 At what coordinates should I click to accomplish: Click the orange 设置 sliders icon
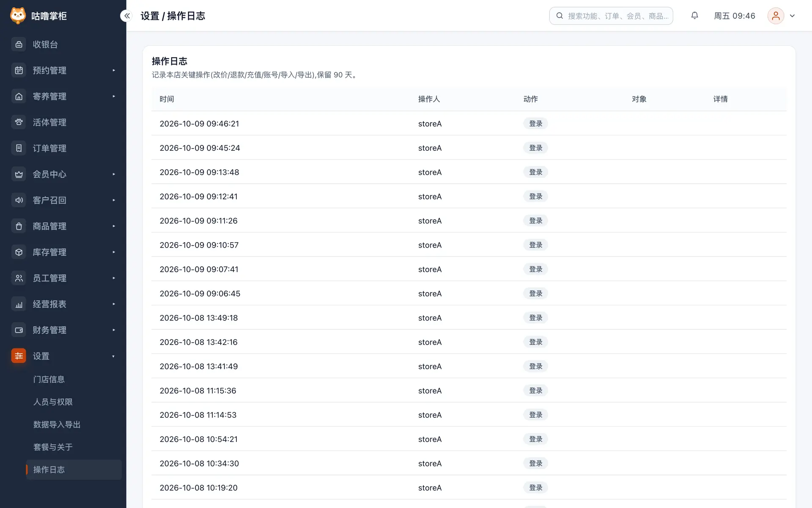[19, 356]
